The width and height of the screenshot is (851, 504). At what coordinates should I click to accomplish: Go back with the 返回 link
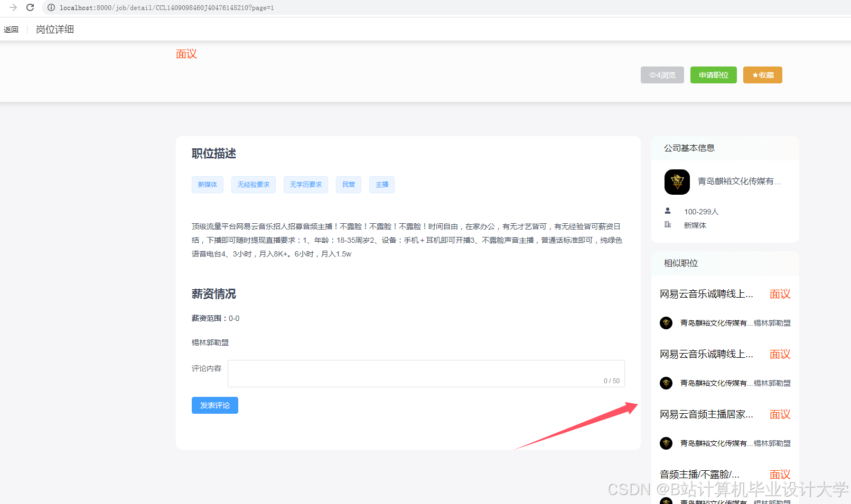[11, 30]
